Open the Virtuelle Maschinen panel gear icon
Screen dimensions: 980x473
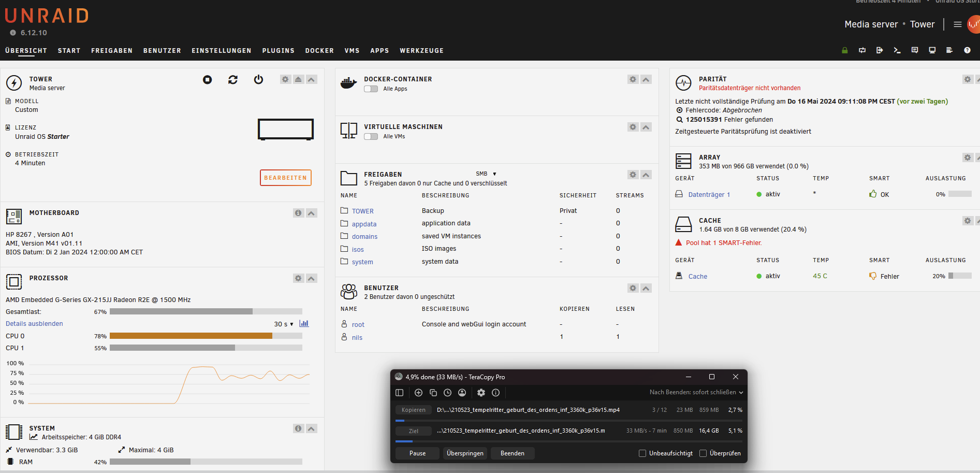point(633,127)
